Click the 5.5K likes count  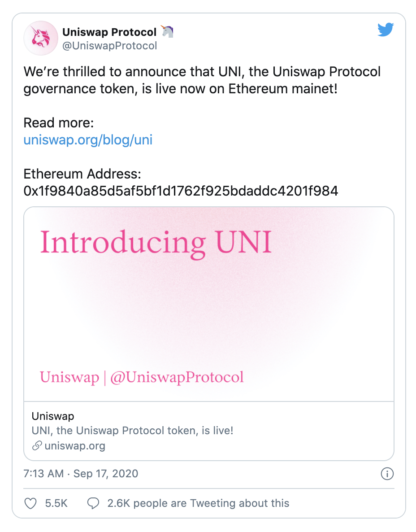[56, 503]
